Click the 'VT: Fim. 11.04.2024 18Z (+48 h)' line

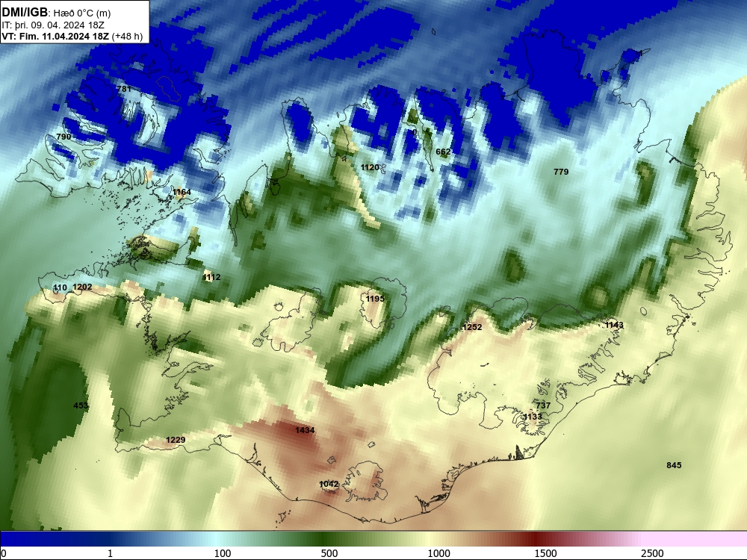72,36
